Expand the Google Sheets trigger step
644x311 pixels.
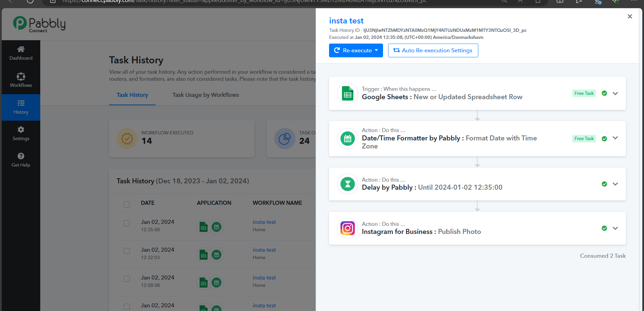click(x=615, y=94)
